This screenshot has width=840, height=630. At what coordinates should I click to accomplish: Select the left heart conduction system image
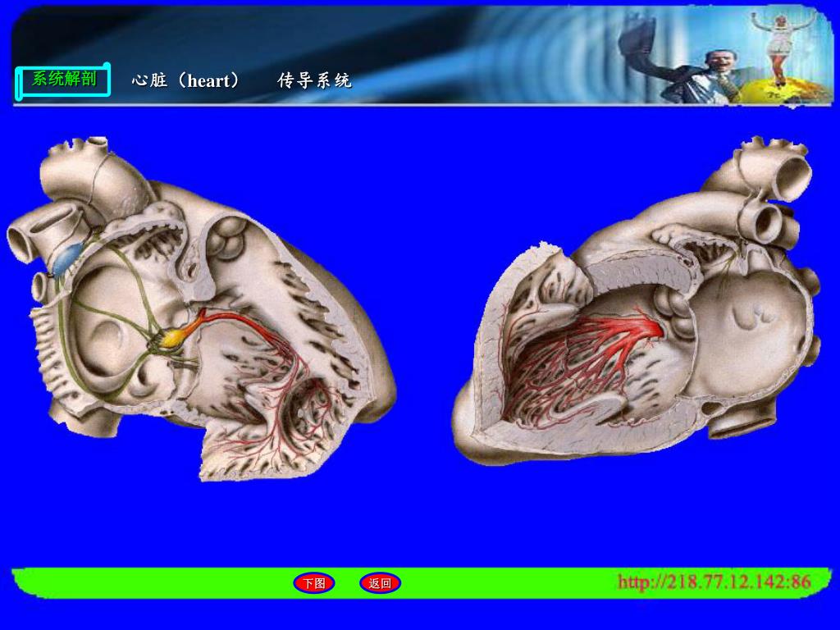(x=201, y=308)
